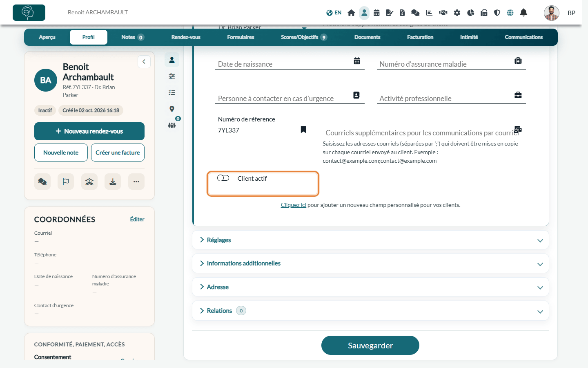Open the chat bubbles icon in top bar
The width and height of the screenshot is (588, 368).
(415, 13)
